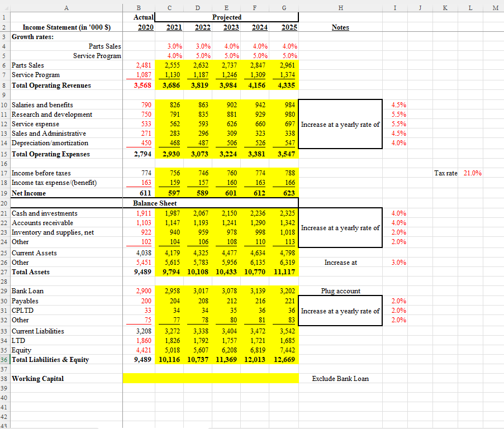Click the 'Working Capital' label cell
504x429 pixels.
tap(66, 379)
